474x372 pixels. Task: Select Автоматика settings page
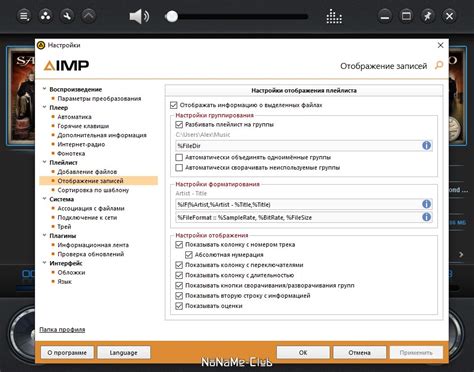[74, 117]
